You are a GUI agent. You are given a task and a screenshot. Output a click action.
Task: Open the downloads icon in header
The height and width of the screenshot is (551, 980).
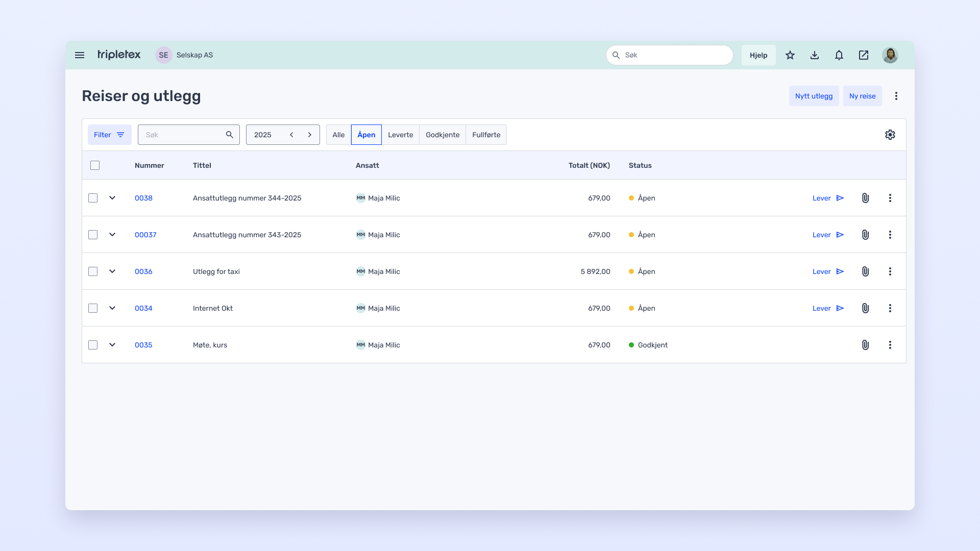[x=815, y=55]
